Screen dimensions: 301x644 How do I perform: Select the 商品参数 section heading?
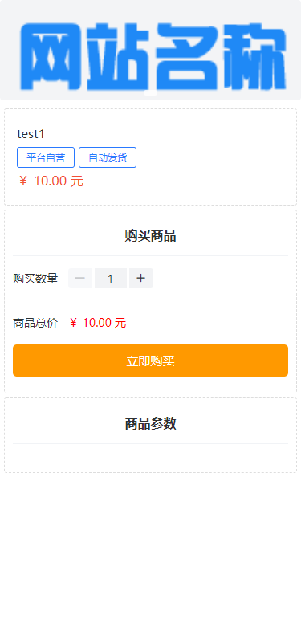click(x=150, y=423)
